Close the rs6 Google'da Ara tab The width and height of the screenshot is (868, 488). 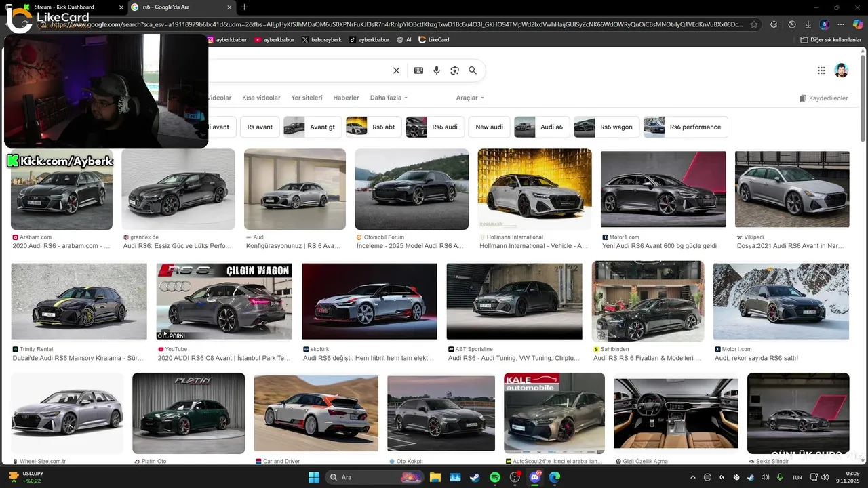click(229, 7)
